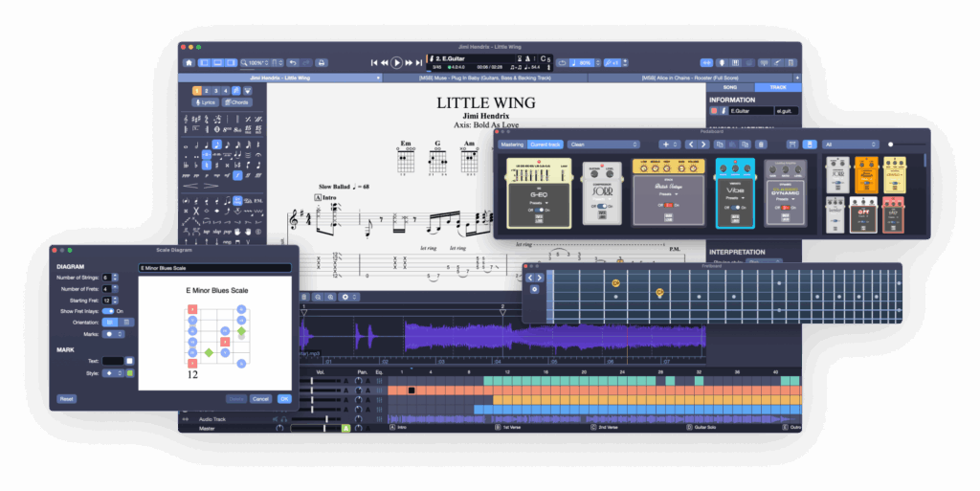Viewport: 980px width, 491px height.
Task: Select the orange pedal thumbnail in effects list
Action: [x=866, y=175]
